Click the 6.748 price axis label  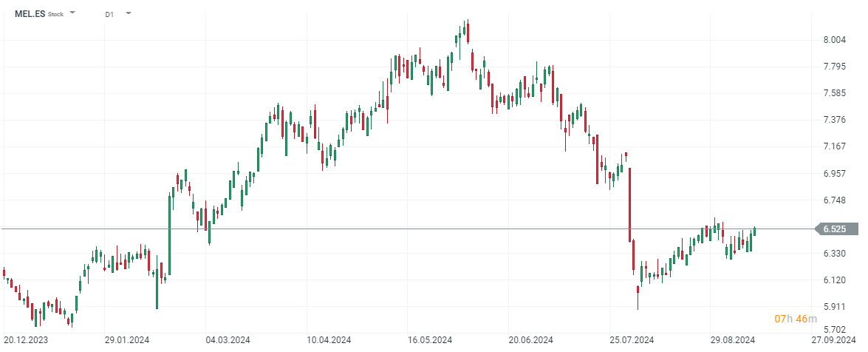pyautogui.click(x=834, y=200)
